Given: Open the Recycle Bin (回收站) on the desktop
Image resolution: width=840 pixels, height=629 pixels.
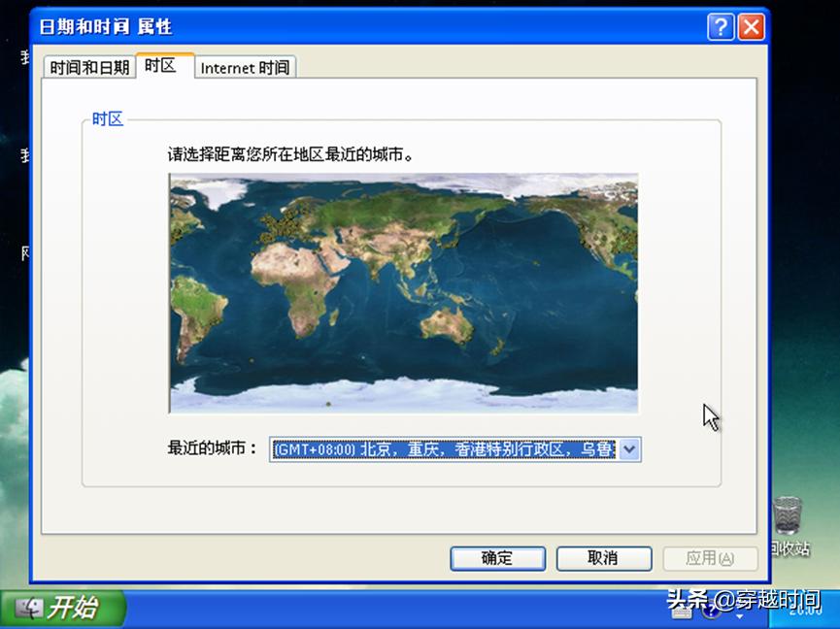Looking at the screenshot, I should pyautogui.click(x=788, y=517).
